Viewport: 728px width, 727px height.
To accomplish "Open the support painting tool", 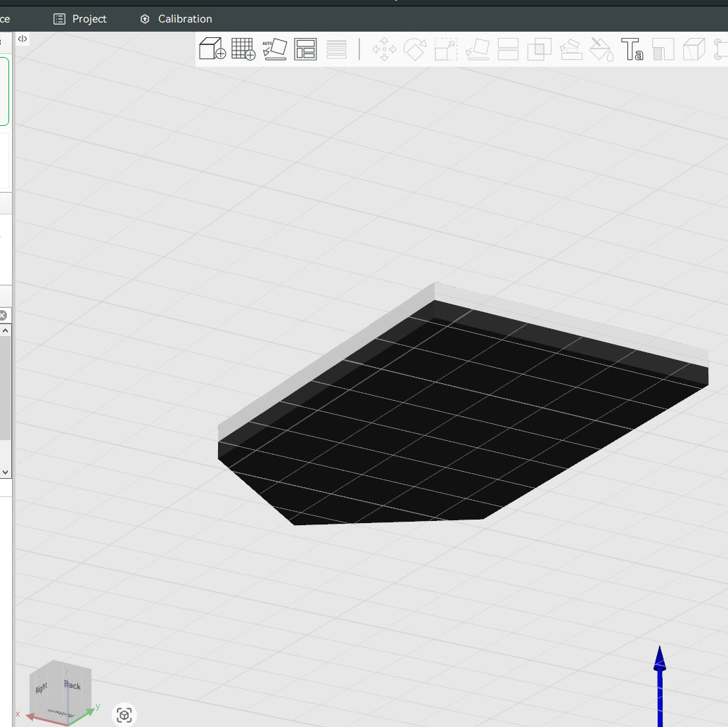I will [570, 49].
